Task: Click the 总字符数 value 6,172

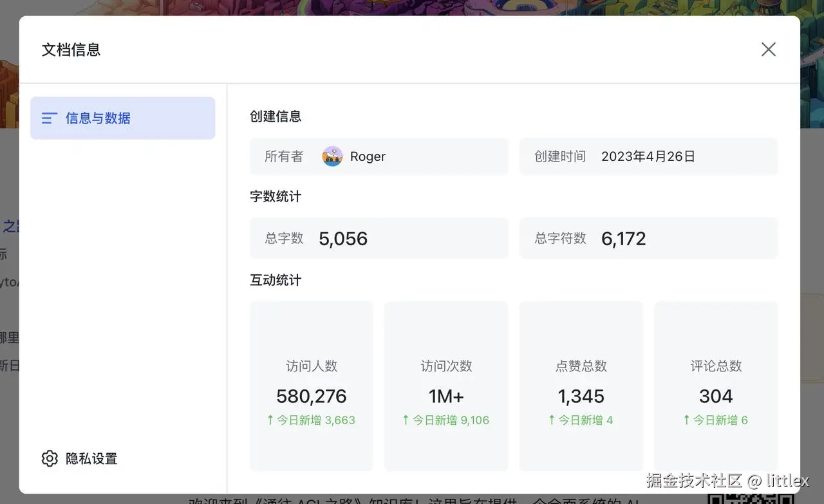Action: [x=624, y=239]
